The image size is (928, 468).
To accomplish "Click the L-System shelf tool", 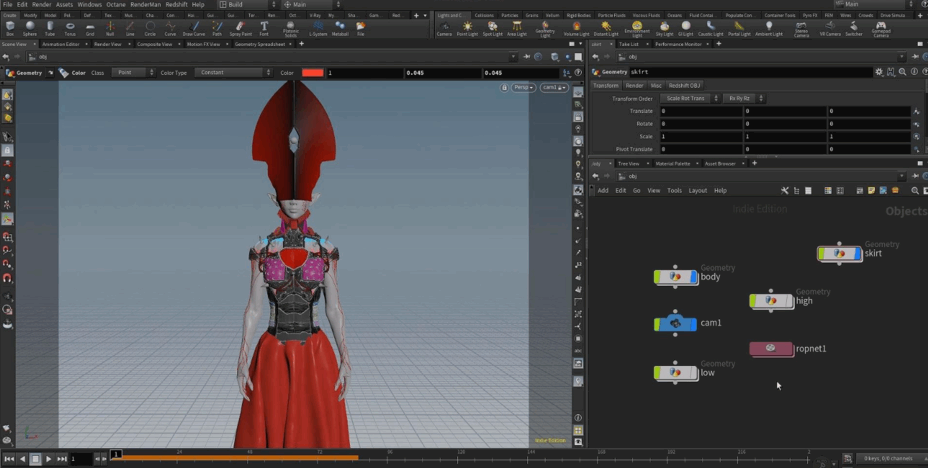I will pos(318,27).
